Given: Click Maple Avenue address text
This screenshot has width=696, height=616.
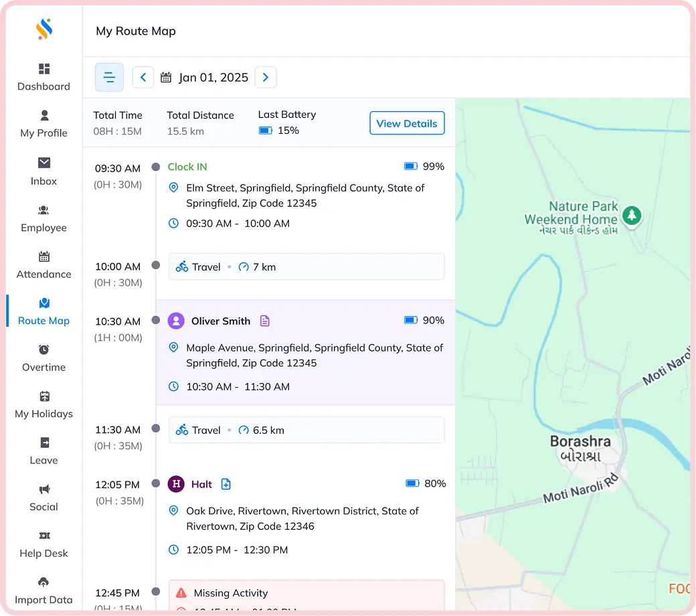Looking at the screenshot, I should [x=315, y=356].
